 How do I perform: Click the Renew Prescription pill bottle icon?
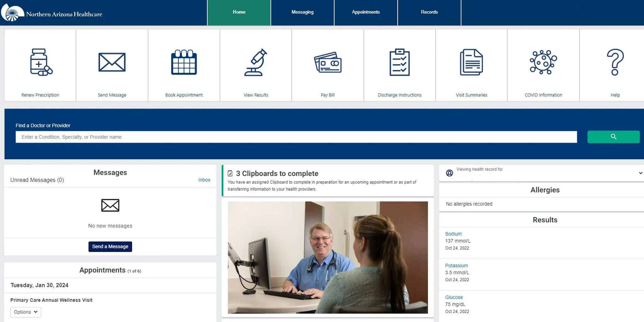pos(41,62)
